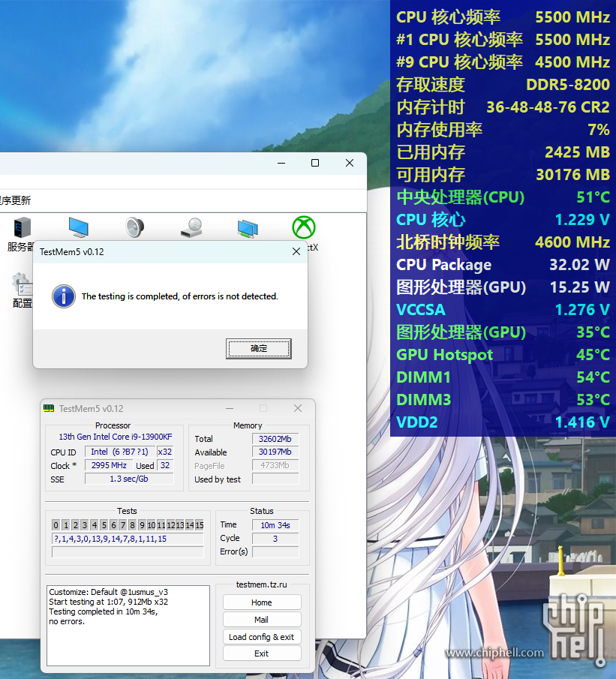Click the empty progress bar under tests
The image size is (616, 679).
point(128,552)
